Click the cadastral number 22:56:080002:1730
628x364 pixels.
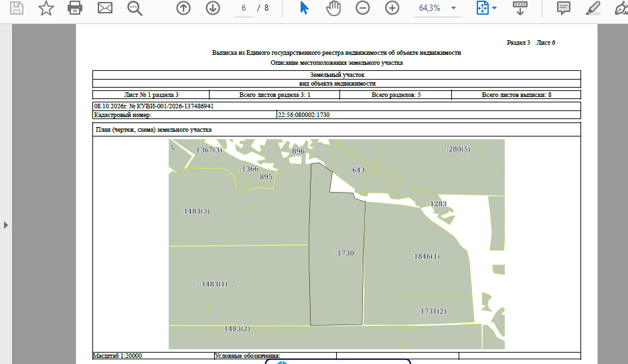click(304, 115)
